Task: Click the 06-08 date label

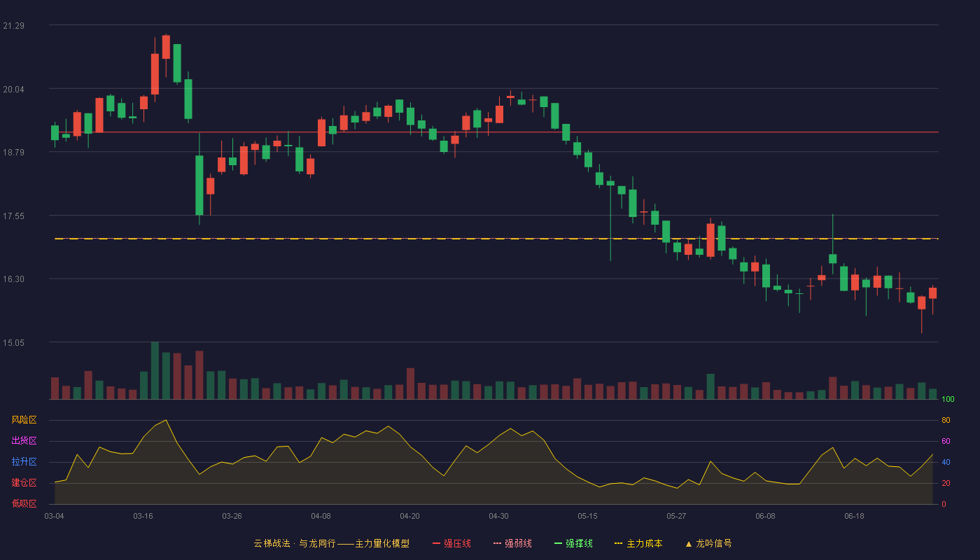Action: click(x=765, y=516)
